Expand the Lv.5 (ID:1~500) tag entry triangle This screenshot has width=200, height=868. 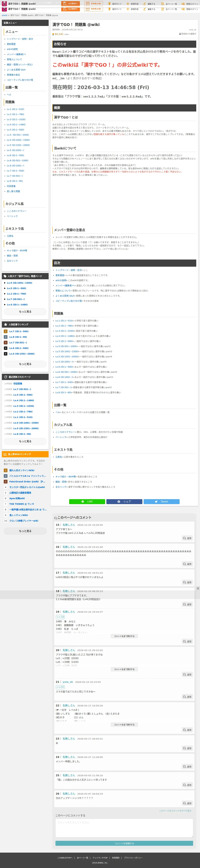(x=5, y=288)
